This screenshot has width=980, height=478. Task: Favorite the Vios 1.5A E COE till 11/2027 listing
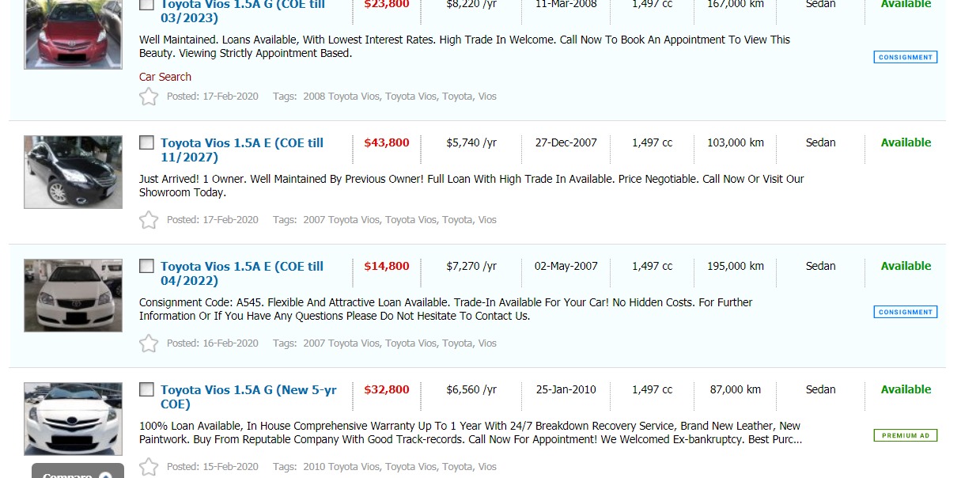[149, 220]
